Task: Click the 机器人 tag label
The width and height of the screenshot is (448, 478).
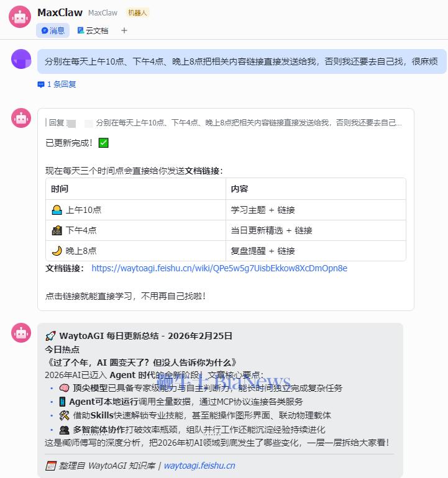Action: 138,12
